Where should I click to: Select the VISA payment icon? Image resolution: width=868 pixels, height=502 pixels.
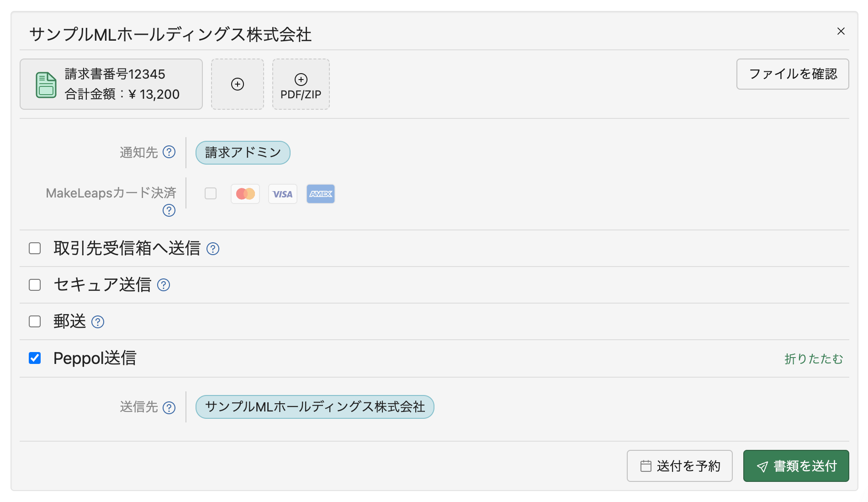[282, 194]
